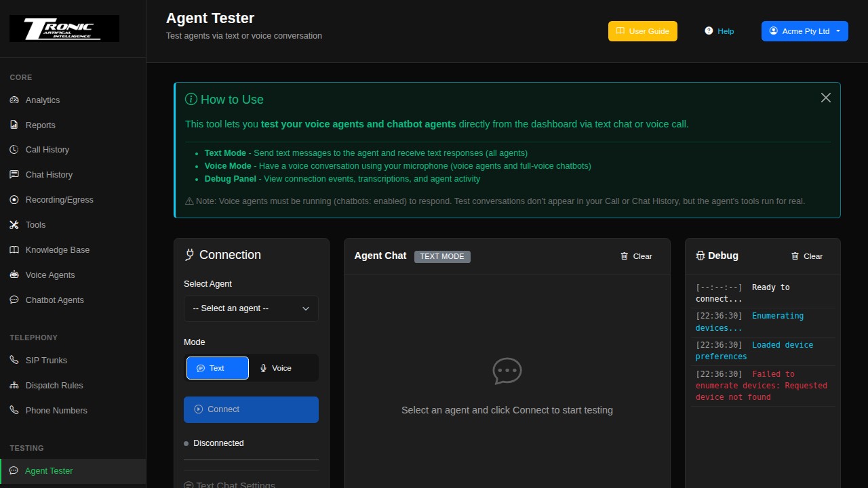Navigate to Recording/Egress
The height and width of the screenshot is (488, 868).
pyautogui.click(x=73, y=200)
